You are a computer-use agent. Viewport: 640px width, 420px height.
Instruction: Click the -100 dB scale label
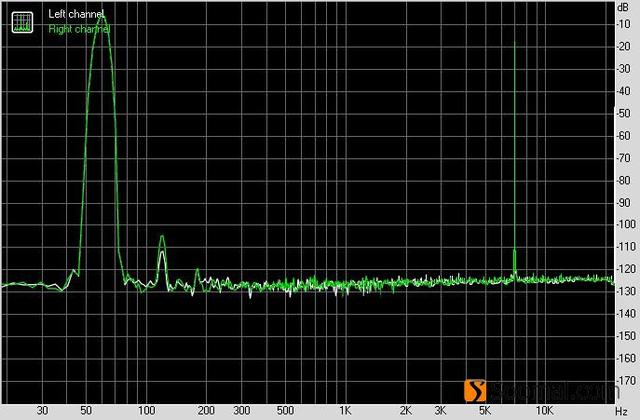coord(624,225)
